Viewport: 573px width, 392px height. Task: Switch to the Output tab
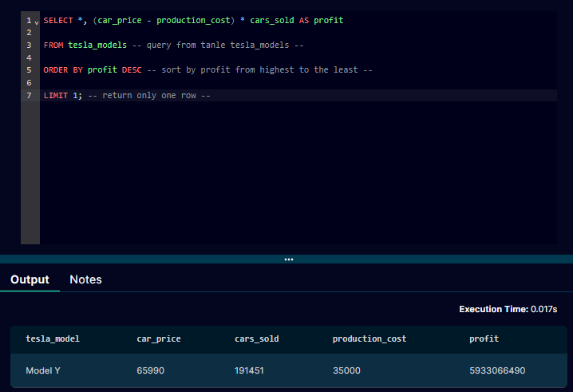click(x=30, y=279)
